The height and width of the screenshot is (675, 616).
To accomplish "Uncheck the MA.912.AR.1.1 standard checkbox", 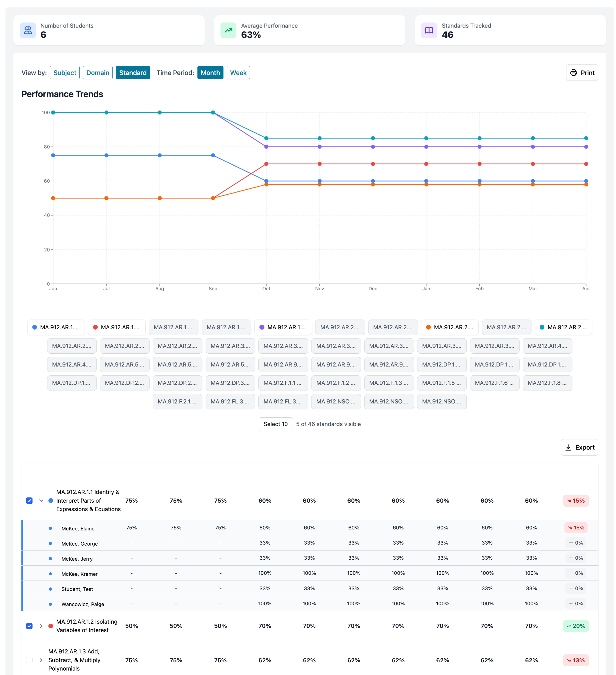I will [x=30, y=501].
